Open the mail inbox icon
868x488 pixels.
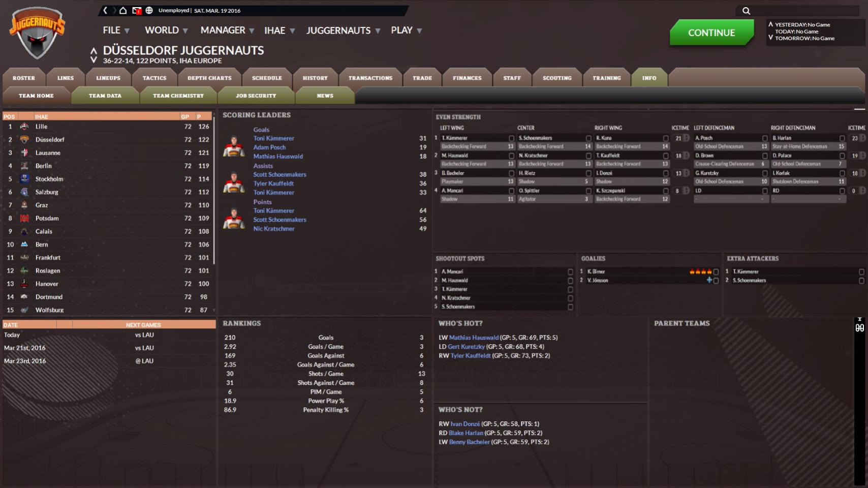pyautogui.click(x=136, y=10)
